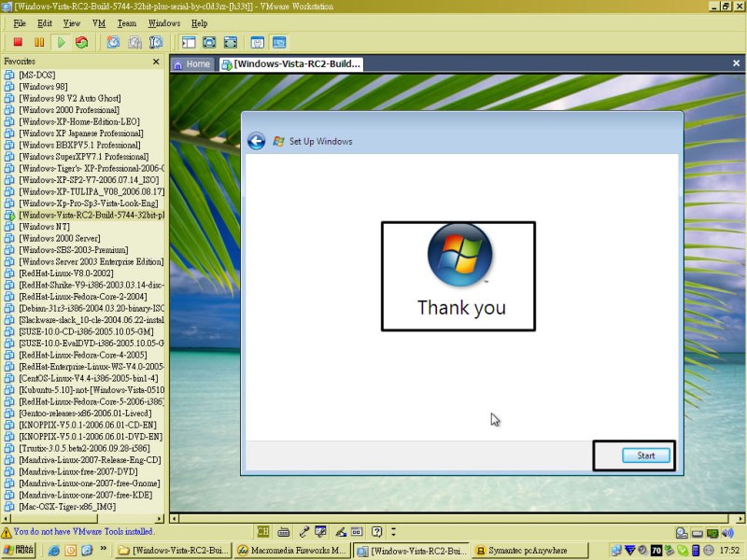Click the blue Back arrow in Set Up Windows

pos(256,141)
